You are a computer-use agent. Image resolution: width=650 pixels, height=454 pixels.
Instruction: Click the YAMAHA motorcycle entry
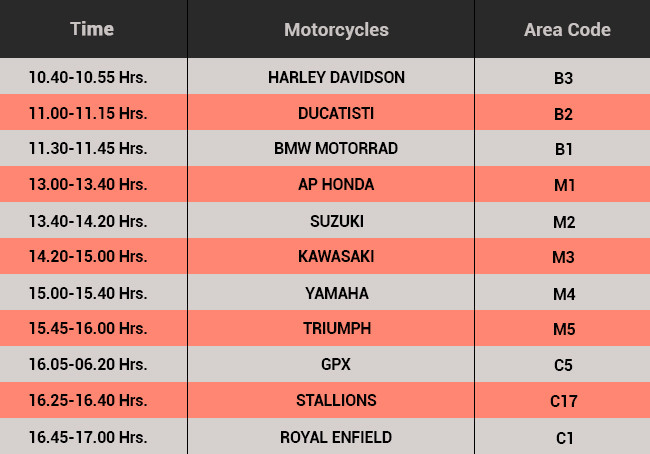(x=336, y=293)
